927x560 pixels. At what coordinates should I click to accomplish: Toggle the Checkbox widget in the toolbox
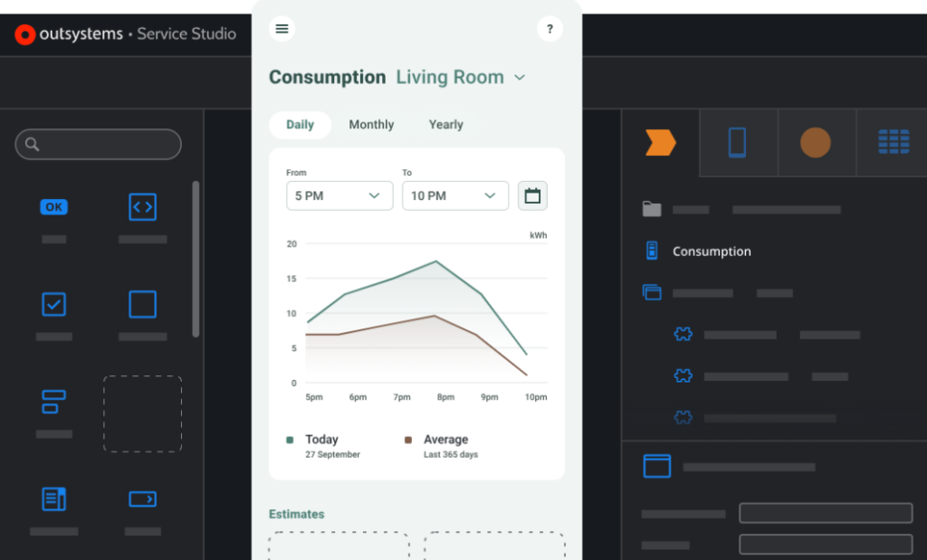coord(53,304)
